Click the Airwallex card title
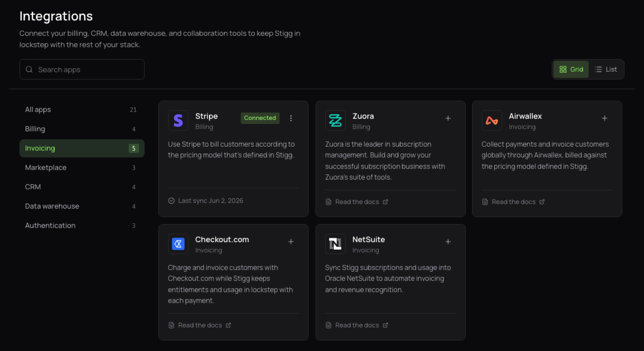Viewport: 644px width, 351px height. pyautogui.click(x=525, y=116)
